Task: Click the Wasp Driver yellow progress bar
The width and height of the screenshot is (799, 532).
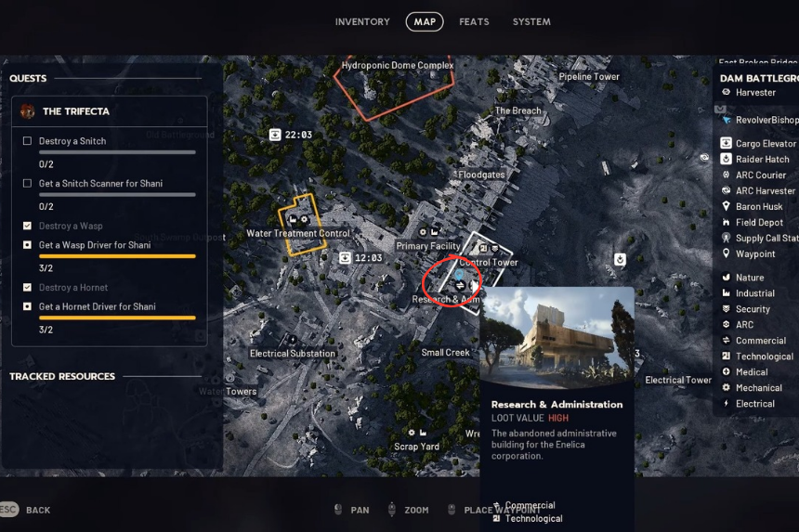Action: point(117,256)
